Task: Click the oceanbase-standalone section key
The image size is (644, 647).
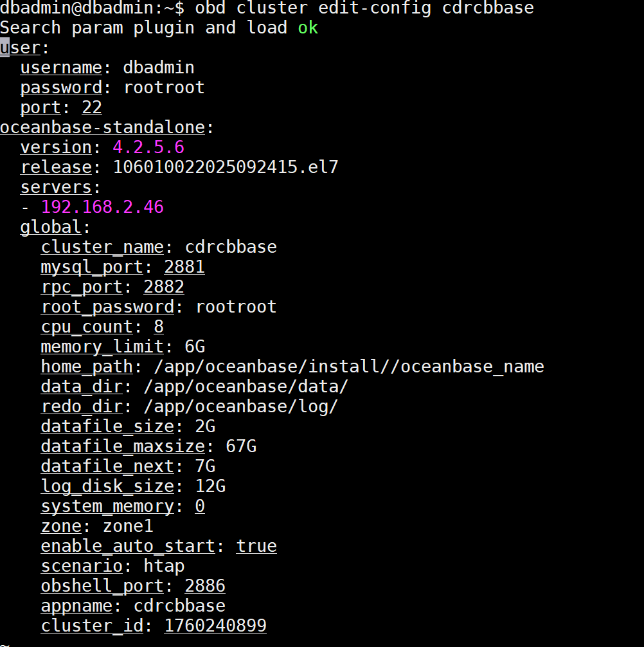Action: coord(102,127)
